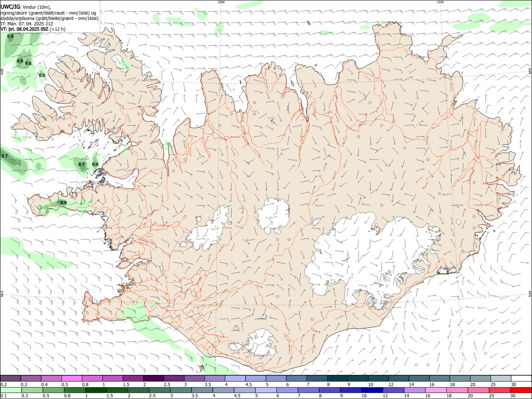
Task: Click the Mýrdalsjökull glacier near the south coast
Action: pos(261,343)
